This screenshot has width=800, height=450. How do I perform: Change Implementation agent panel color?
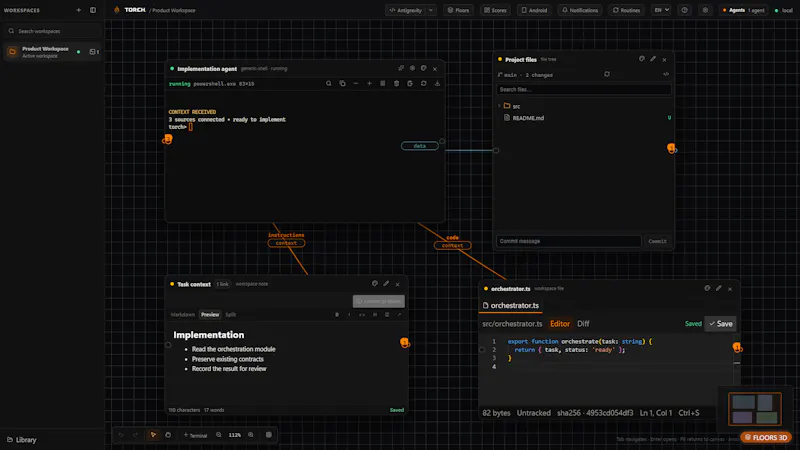[x=423, y=68]
